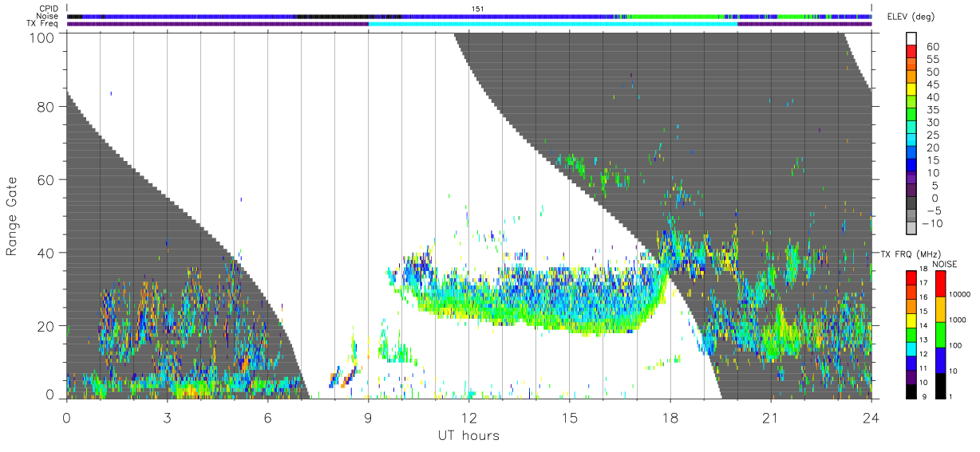Click the 20 tick on Range Gate axis
This screenshot has width=980, height=452.
tap(46, 326)
